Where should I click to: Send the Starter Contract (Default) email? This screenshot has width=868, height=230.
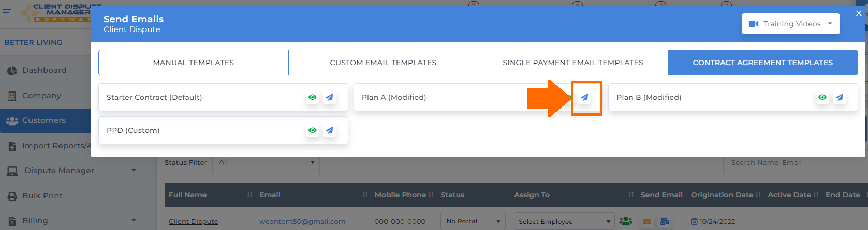[x=330, y=97]
